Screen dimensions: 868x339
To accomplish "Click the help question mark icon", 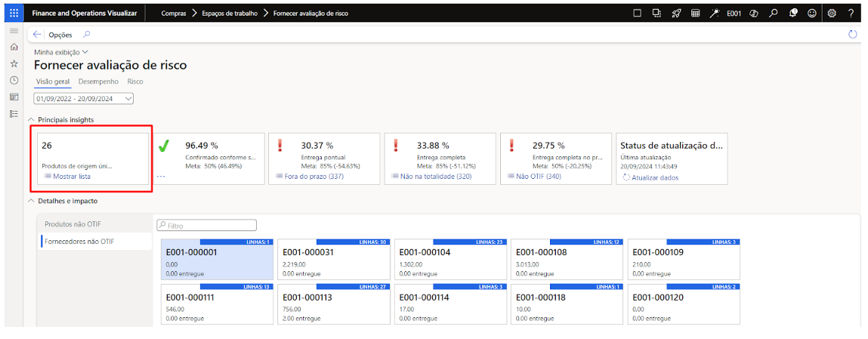I will pos(851,13).
